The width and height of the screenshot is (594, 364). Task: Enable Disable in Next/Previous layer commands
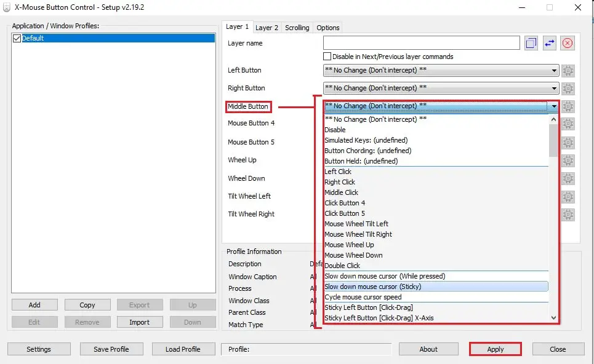click(x=327, y=56)
